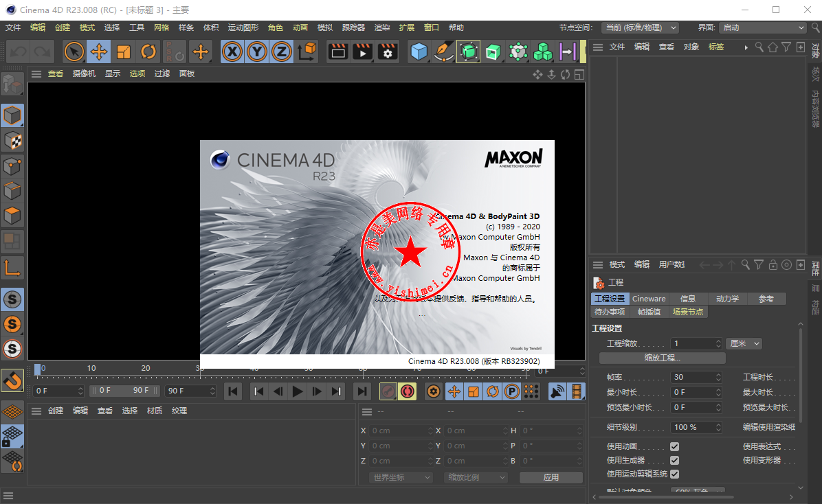Click timeline ruler at frame 20
This screenshot has height=504, width=822.
tap(146, 369)
